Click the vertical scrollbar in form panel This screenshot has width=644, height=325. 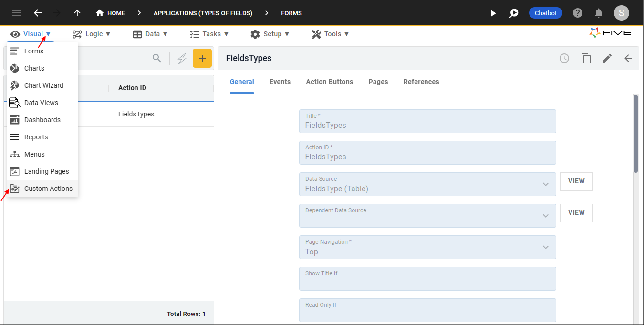coord(635,134)
